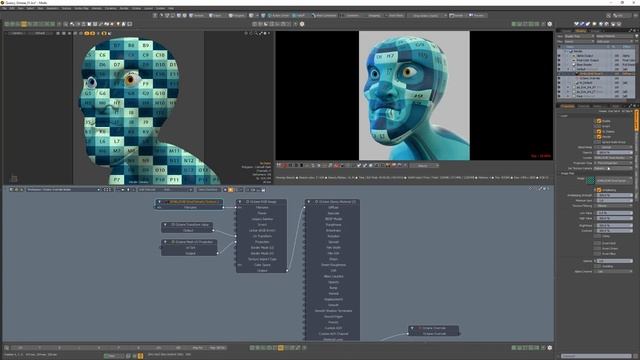
Task: Open the File menu
Action: (4, 8)
